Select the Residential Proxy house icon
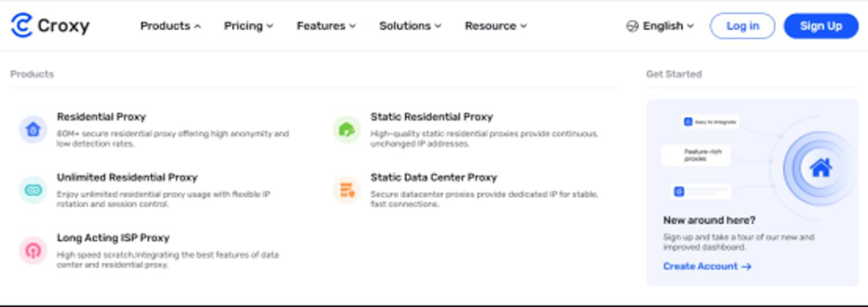This screenshot has width=868, height=307. coord(33,130)
